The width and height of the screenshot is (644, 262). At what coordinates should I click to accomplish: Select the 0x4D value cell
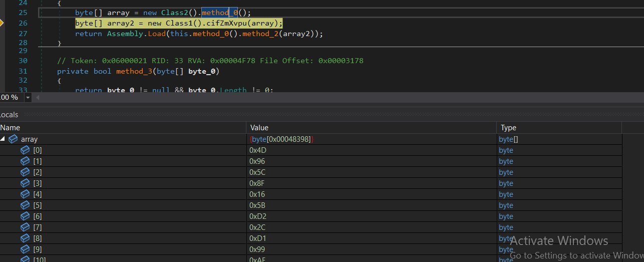[257, 150]
